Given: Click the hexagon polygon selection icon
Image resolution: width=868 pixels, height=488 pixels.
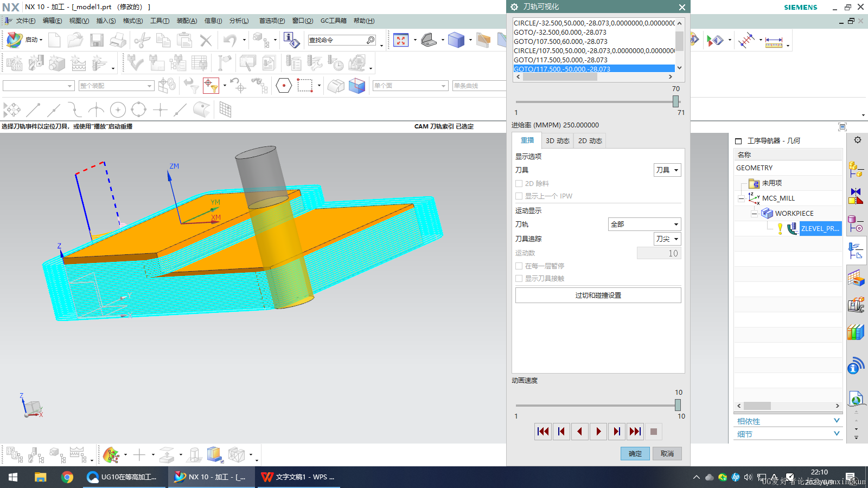Looking at the screenshot, I should coord(284,86).
